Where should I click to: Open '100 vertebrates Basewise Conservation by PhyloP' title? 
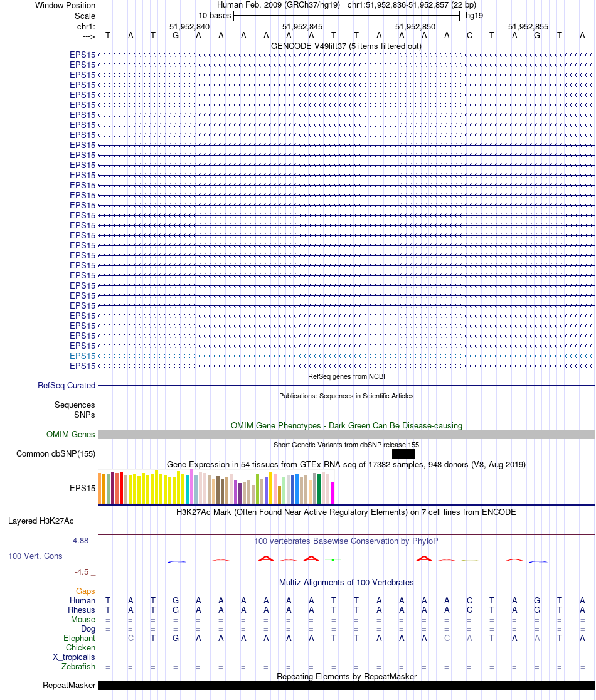pyautogui.click(x=346, y=541)
